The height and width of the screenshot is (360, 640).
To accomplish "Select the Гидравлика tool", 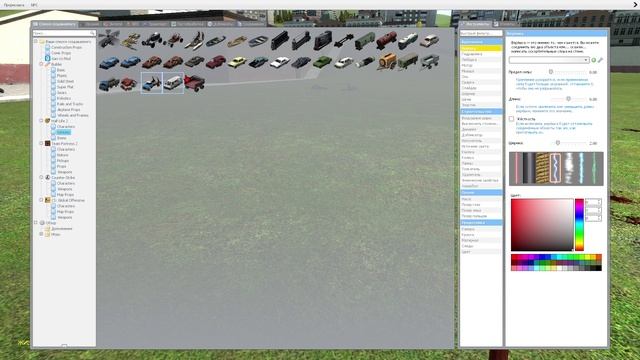I will 481,54.
